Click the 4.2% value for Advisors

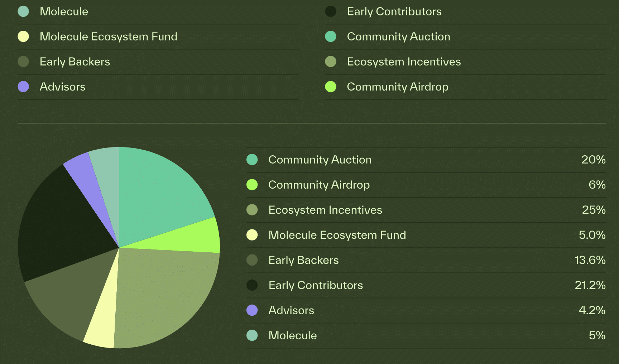(x=592, y=310)
